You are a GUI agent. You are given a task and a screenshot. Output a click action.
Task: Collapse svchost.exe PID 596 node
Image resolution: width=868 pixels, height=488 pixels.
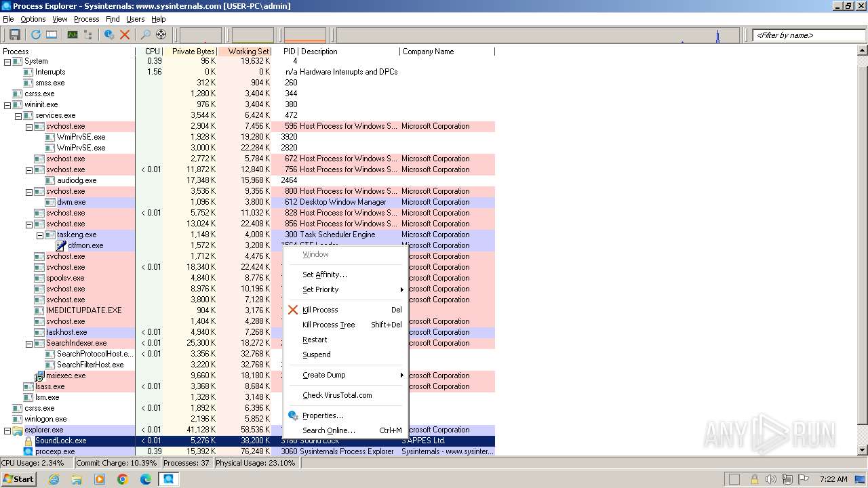[x=29, y=126]
